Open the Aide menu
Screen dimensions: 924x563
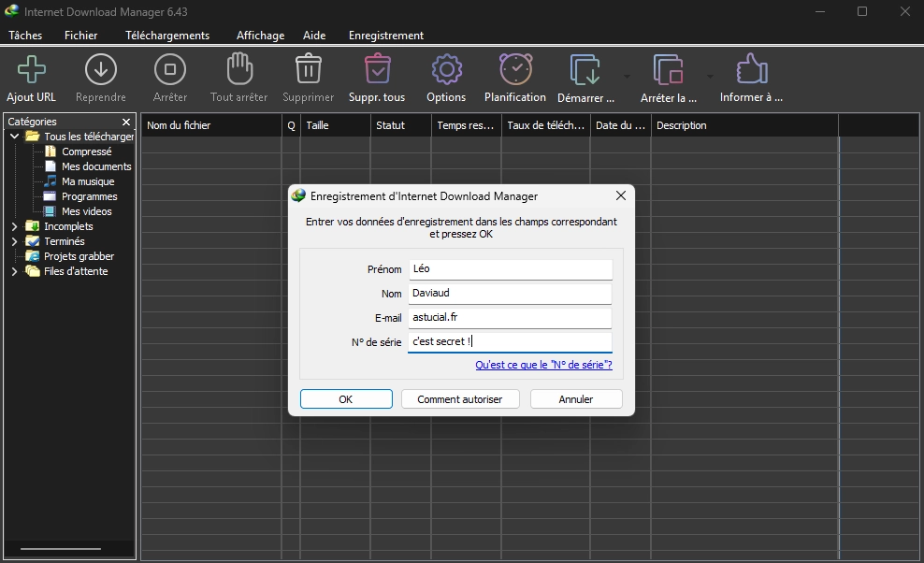tap(314, 36)
